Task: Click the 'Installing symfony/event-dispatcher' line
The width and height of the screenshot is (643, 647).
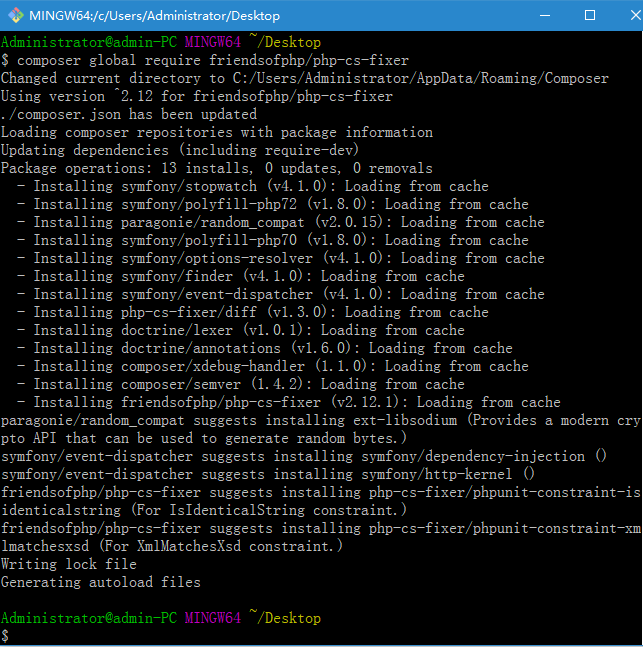Action: pyautogui.click(x=281, y=294)
